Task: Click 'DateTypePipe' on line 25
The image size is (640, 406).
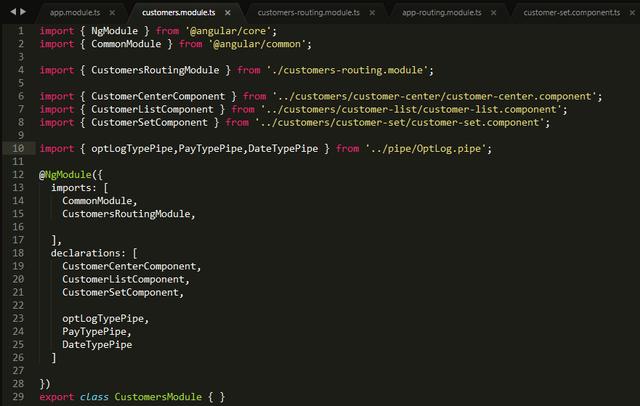Action: point(97,344)
